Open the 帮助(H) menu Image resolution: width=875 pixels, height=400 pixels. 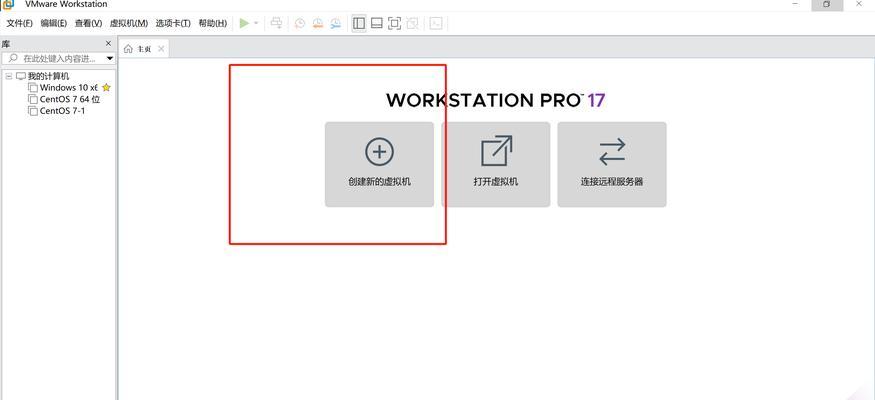coord(213,23)
